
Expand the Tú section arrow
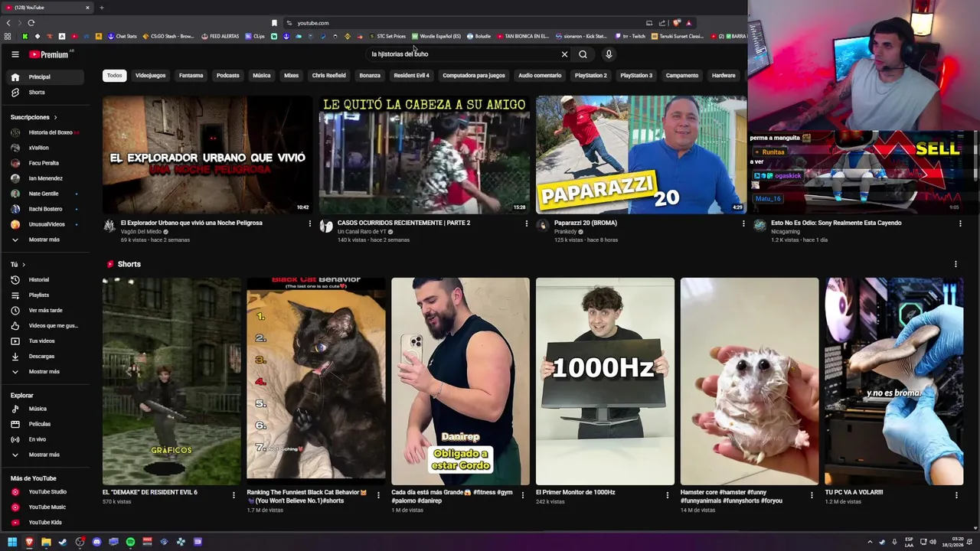point(23,265)
